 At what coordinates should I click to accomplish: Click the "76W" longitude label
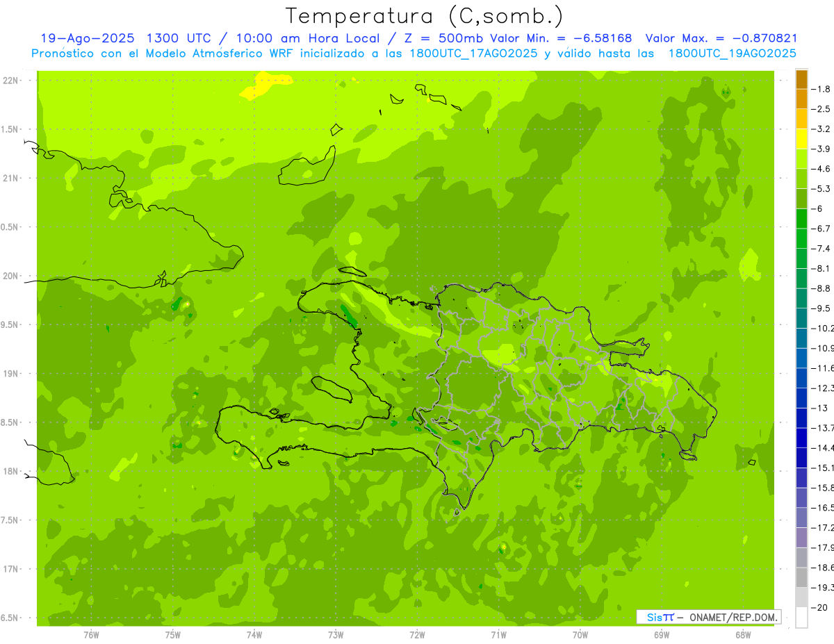[x=91, y=634]
